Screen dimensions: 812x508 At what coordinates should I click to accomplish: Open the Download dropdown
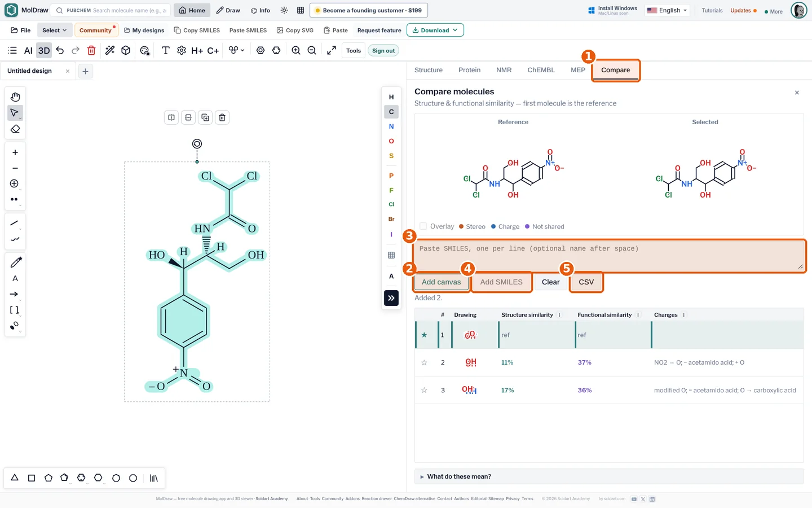click(435, 30)
